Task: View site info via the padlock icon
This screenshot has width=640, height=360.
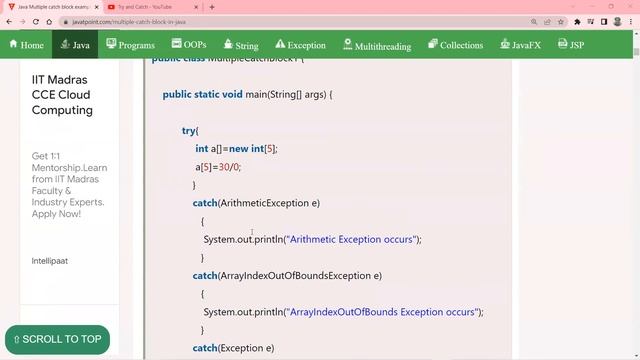Action: (65, 22)
